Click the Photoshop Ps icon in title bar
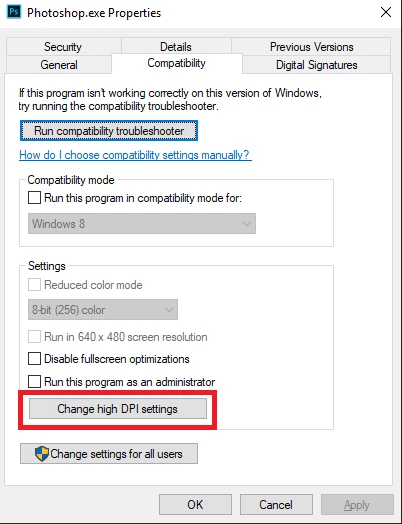Screen dimensions: 402x524 click(x=14, y=12)
